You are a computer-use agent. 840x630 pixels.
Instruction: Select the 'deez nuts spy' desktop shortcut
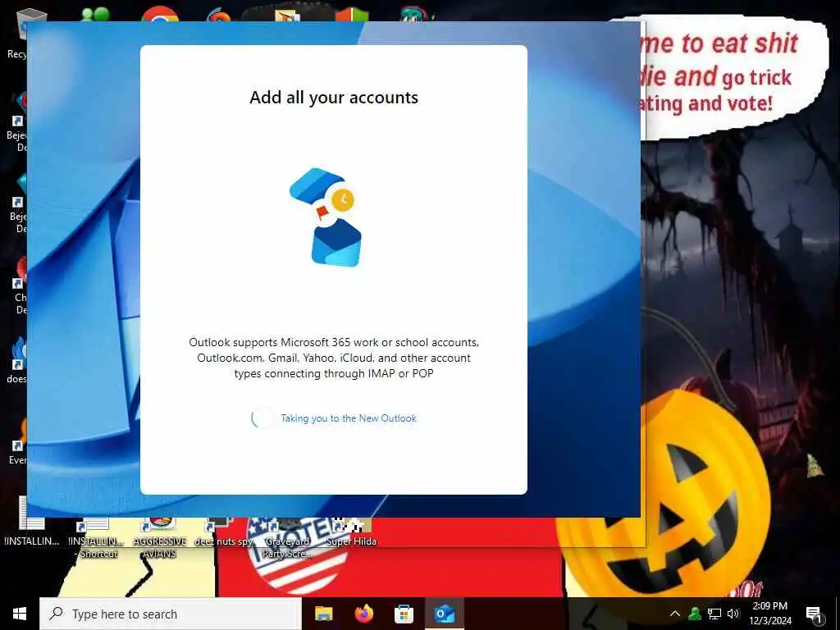tap(223, 532)
